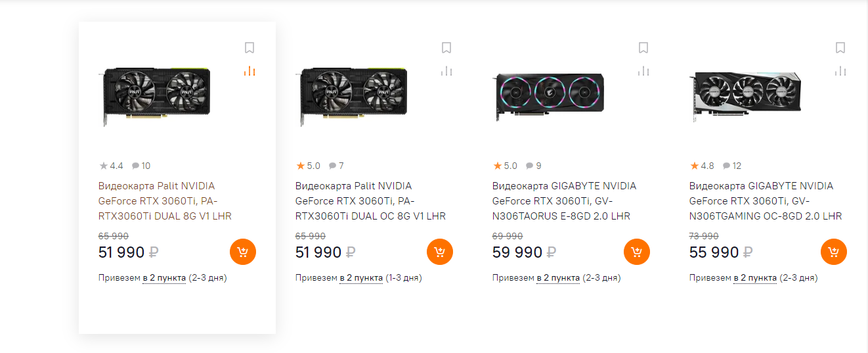Add Palit DUAL OC 8G to cart

440,252
